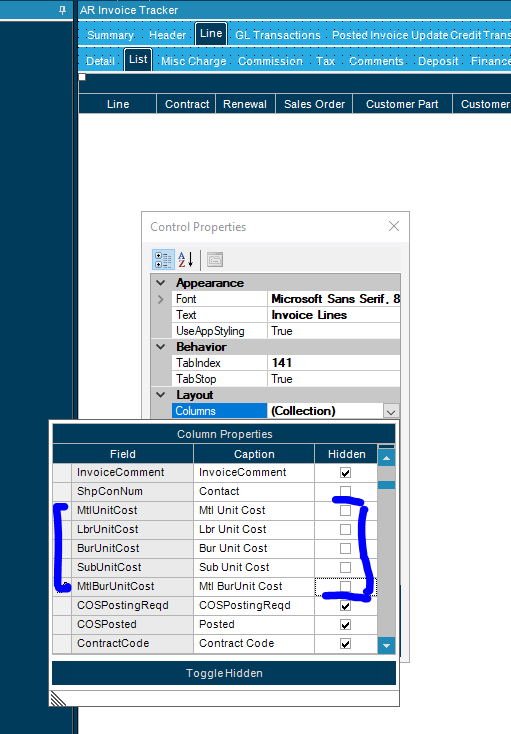Collapse the Appearance category

(x=161, y=283)
